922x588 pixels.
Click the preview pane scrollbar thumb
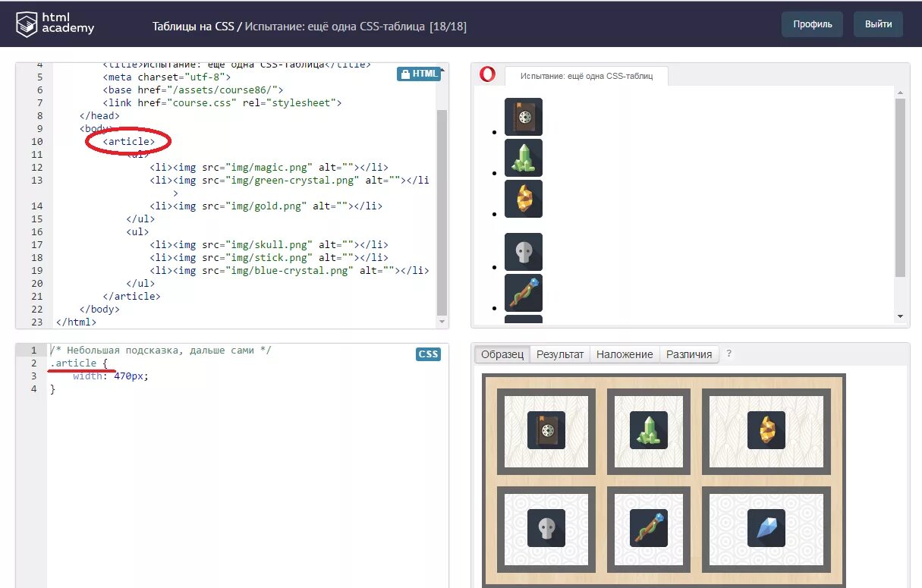[x=900, y=187]
